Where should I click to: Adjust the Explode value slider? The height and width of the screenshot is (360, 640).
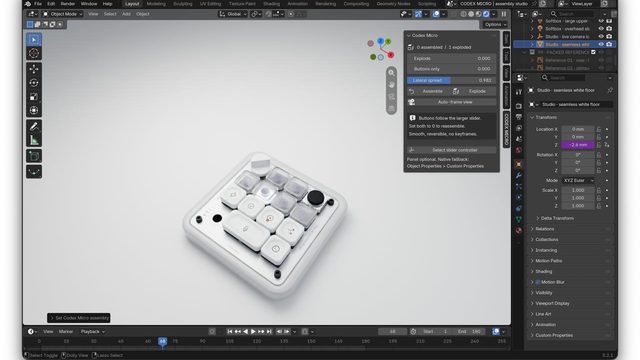tap(452, 58)
